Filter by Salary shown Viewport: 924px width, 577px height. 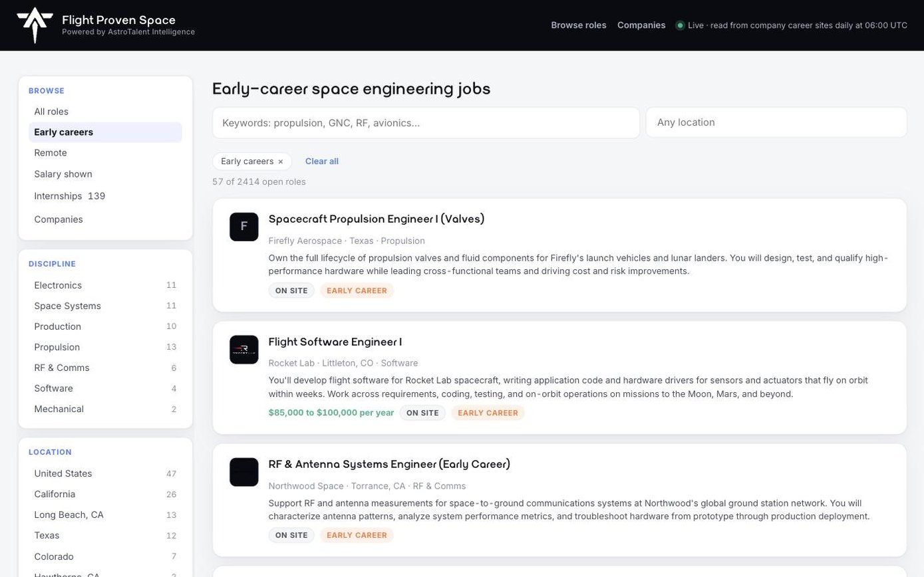pyautogui.click(x=105, y=174)
